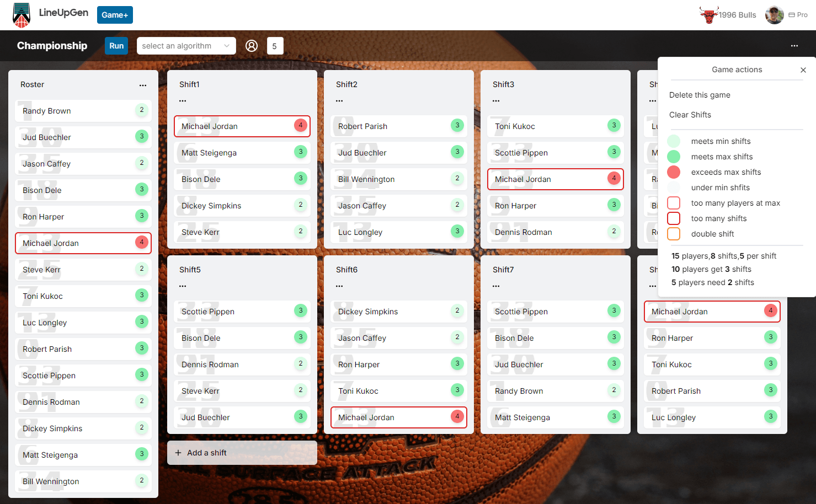Select Michael Jordan in the Roster
The width and height of the screenshot is (816, 504).
tap(83, 243)
